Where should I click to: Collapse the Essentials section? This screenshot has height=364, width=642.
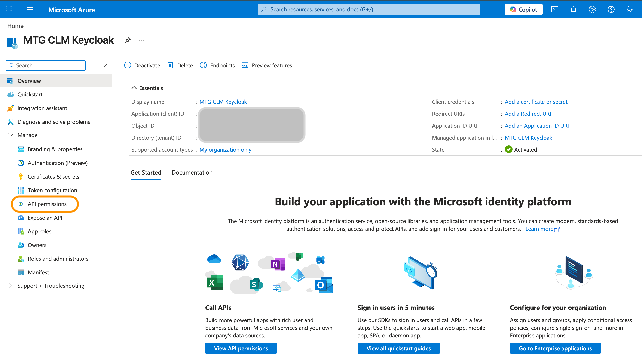pyautogui.click(x=134, y=88)
